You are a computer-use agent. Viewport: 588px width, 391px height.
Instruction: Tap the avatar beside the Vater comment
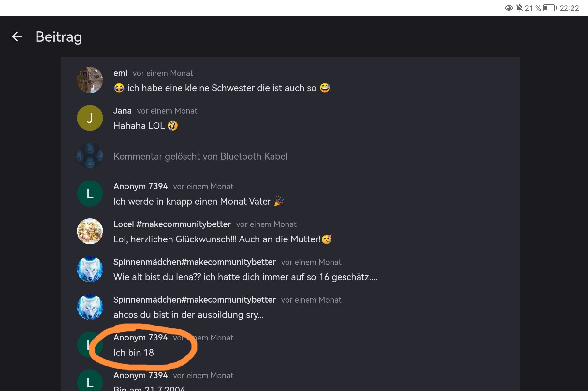click(90, 194)
